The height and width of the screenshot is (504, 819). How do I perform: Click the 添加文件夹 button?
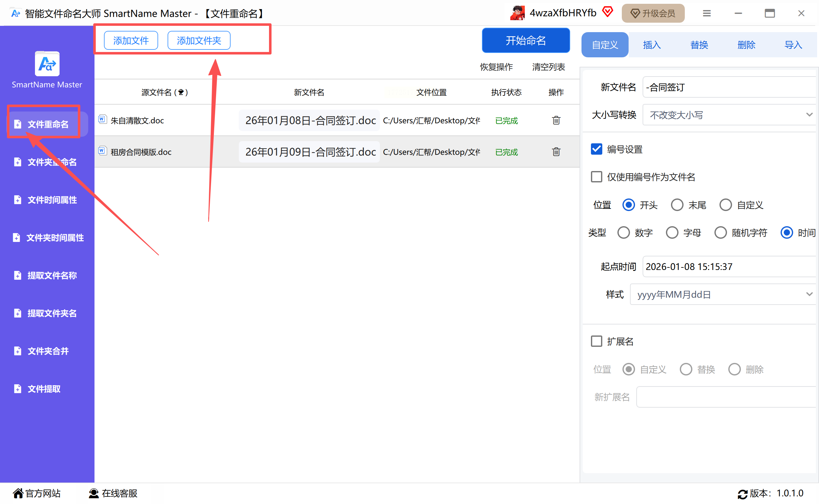pos(199,40)
